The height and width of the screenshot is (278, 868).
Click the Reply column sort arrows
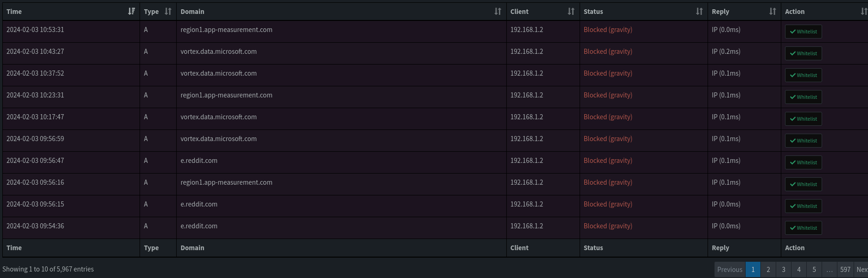[772, 12]
